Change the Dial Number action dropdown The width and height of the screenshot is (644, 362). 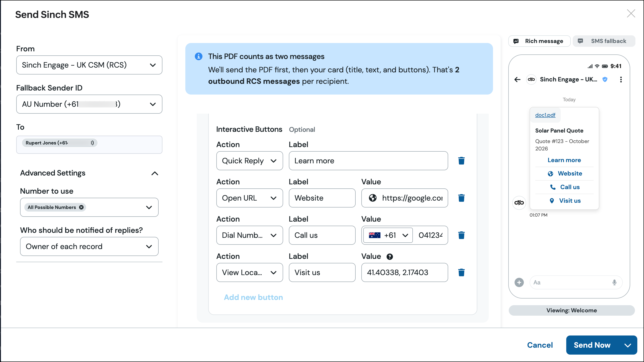[x=249, y=235]
